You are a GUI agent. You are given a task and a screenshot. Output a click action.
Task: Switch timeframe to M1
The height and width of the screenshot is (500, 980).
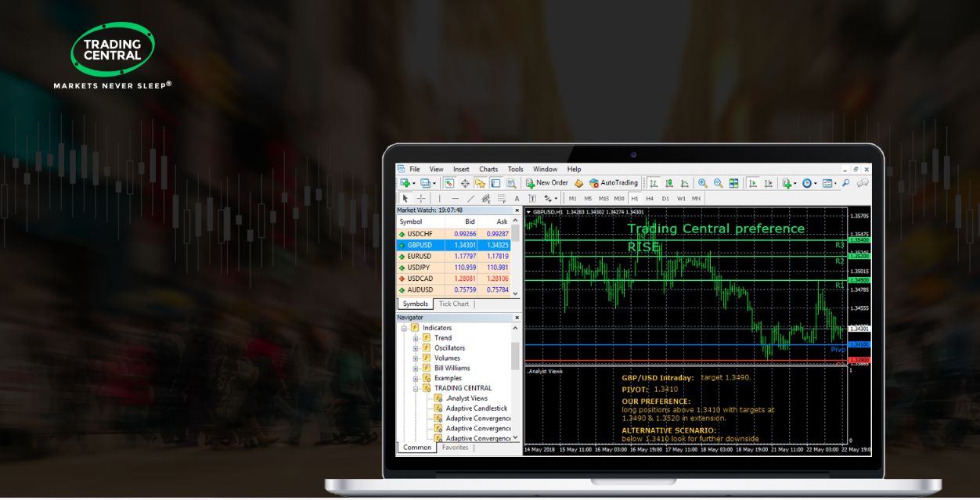pos(573,199)
